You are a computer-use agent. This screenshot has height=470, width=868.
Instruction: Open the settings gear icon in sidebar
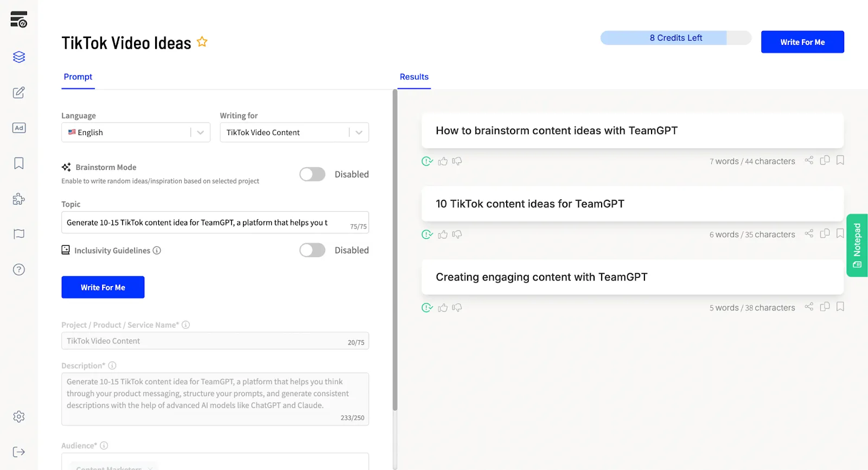(19, 416)
